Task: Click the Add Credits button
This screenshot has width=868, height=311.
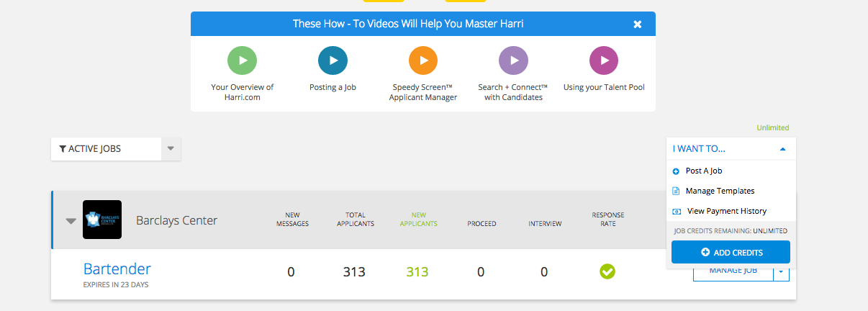Action: click(x=731, y=252)
